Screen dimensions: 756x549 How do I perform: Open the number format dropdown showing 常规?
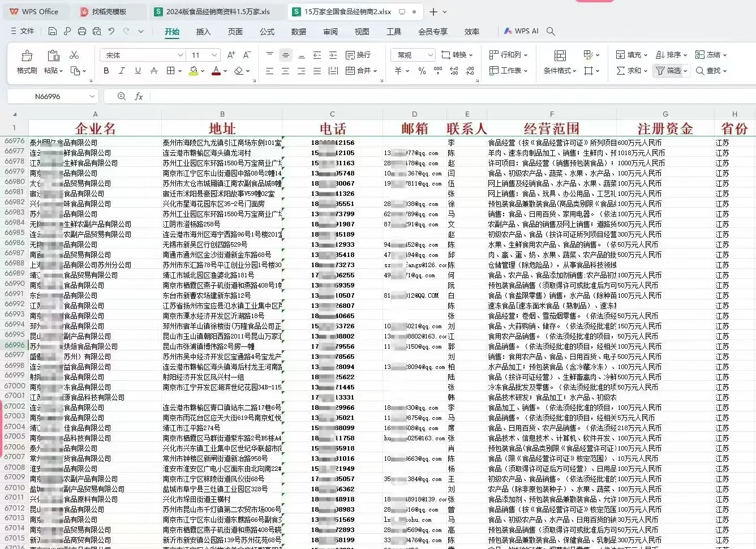click(x=411, y=54)
